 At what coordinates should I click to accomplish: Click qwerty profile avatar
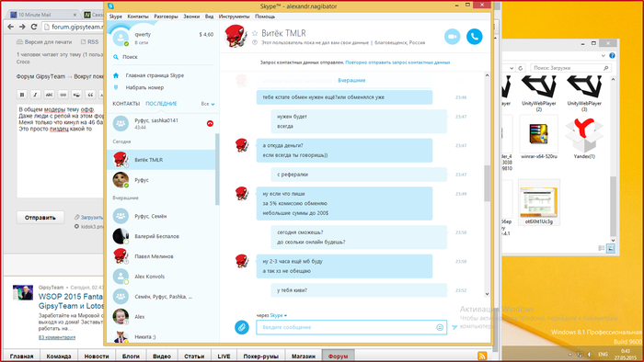click(x=121, y=38)
